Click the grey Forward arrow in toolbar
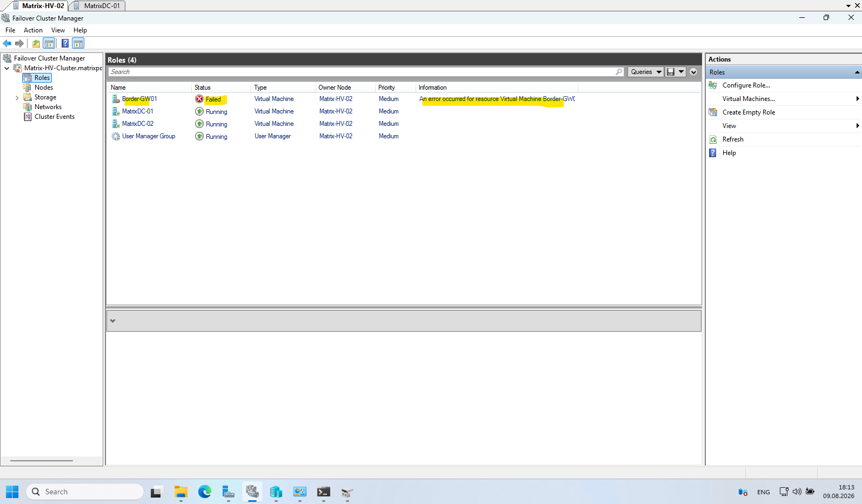 19,43
